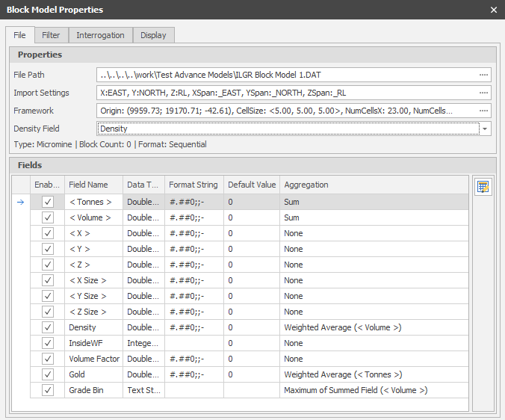Image resolution: width=505 pixels, height=420 pixels.
Task: Switch to the Filter tab
Action: point(51,35)
